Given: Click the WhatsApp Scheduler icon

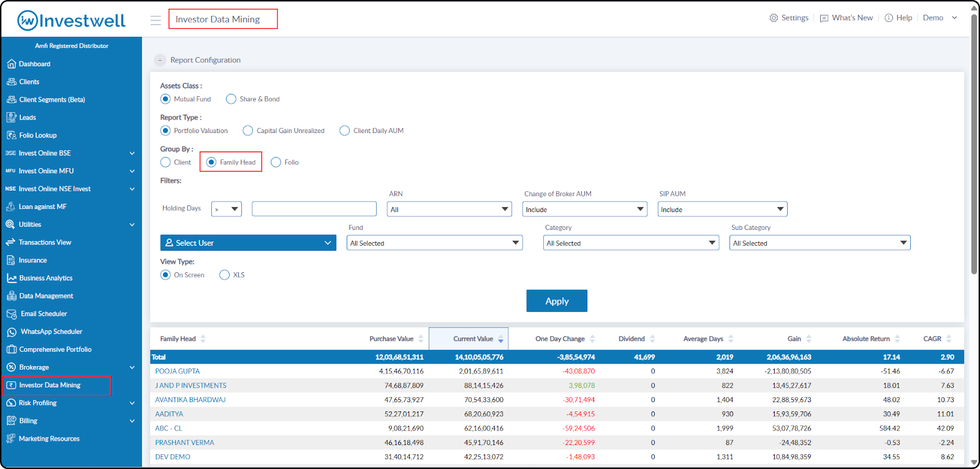Looking at the screenshot, I should click(x=12, y=332).
